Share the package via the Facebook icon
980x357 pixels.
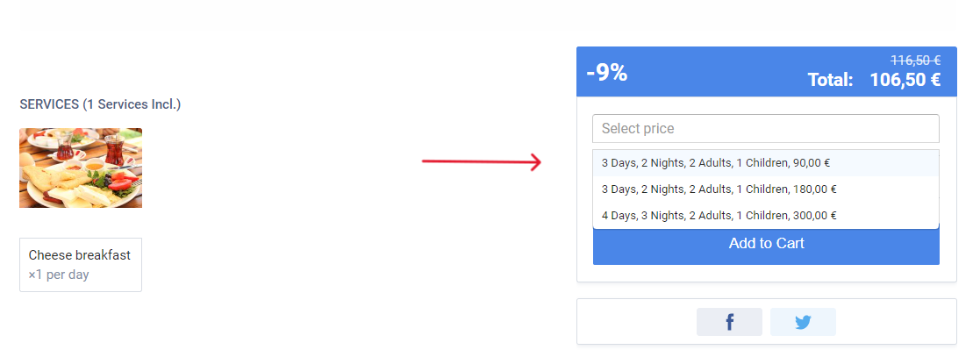[729, 322]
